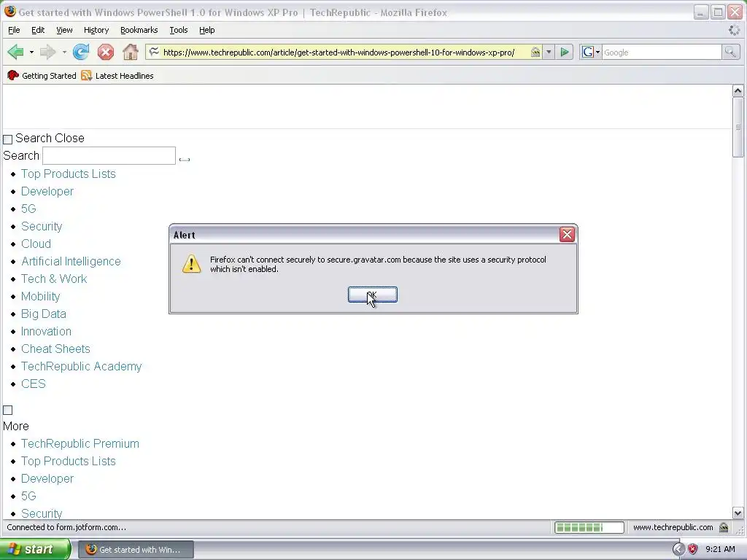The width and height of the screenshot is (747, 560).
Task: Click the More label
Action: (16, 426)
